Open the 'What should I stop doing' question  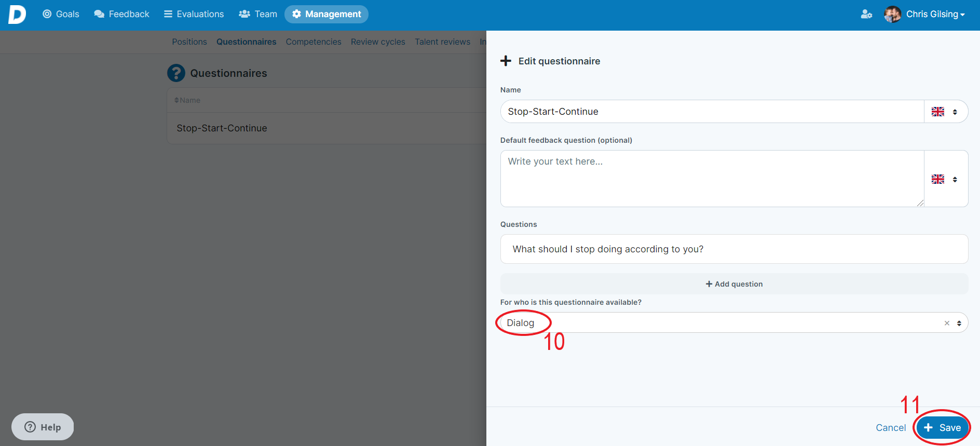[x=734, y=249]
